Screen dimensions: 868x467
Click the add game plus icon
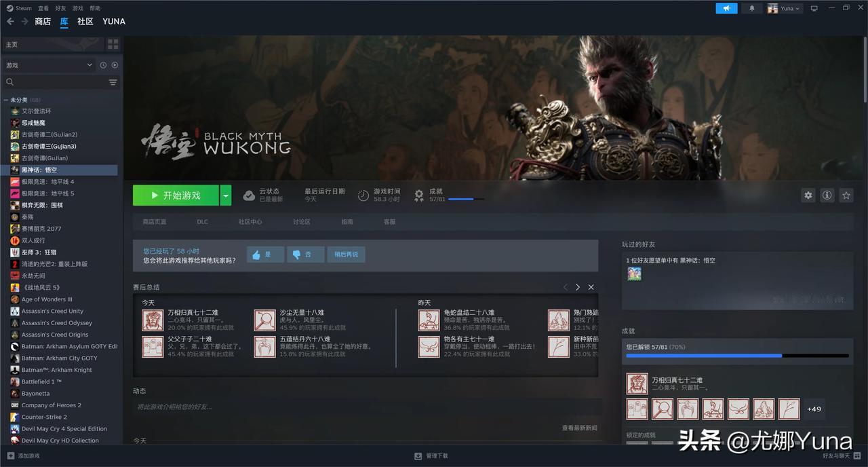point(10,456)
